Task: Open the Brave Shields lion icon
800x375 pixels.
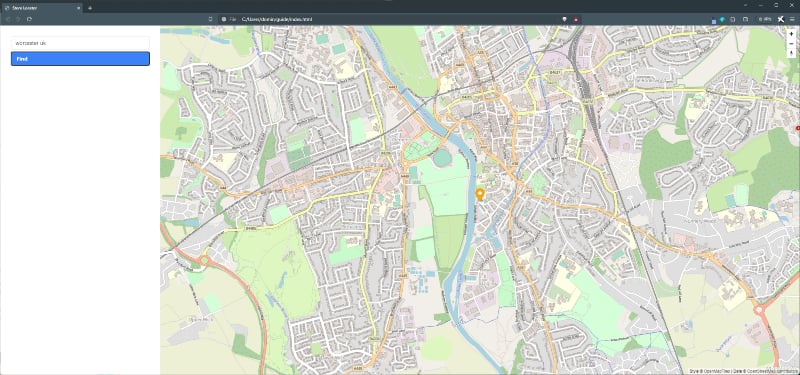Action: (x=565, y=19)
